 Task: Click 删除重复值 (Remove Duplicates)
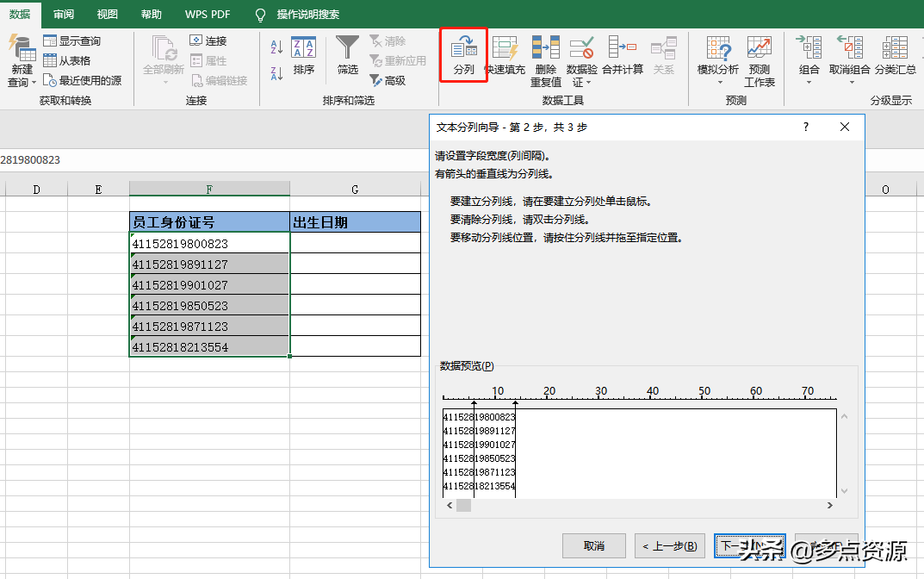pyautogui.click(x=546, y=61)
